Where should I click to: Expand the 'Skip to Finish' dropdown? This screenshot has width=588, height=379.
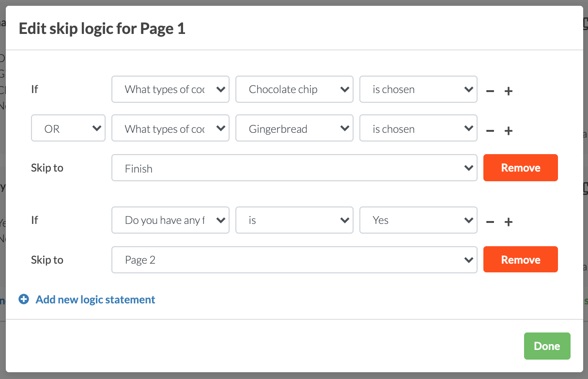[x=294, y=169]
